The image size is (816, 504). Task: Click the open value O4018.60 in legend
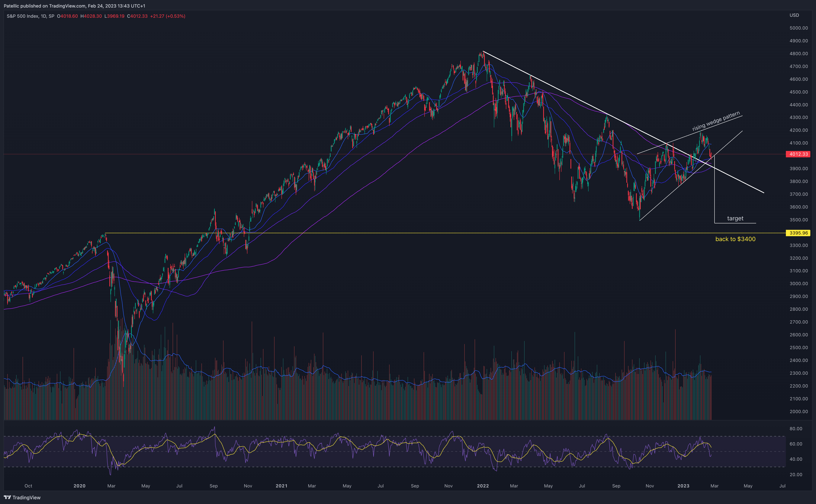click(67, 16)
